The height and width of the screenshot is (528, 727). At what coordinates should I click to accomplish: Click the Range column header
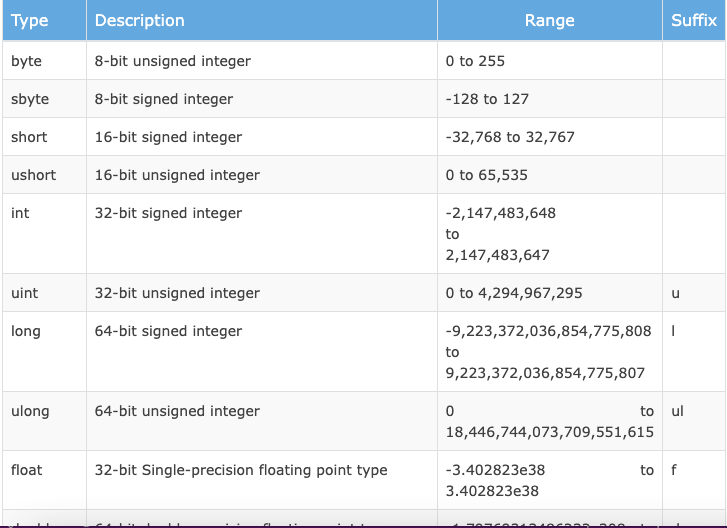549,21
